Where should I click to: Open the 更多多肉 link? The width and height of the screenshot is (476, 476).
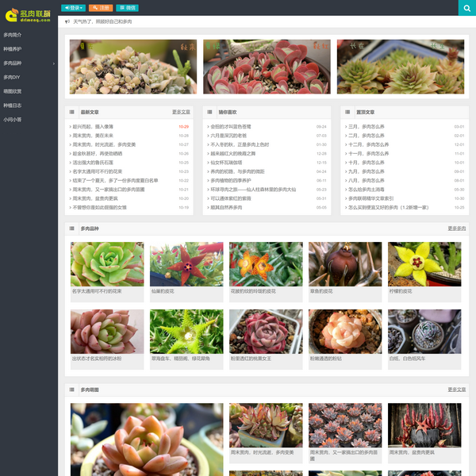click(456, 228)
